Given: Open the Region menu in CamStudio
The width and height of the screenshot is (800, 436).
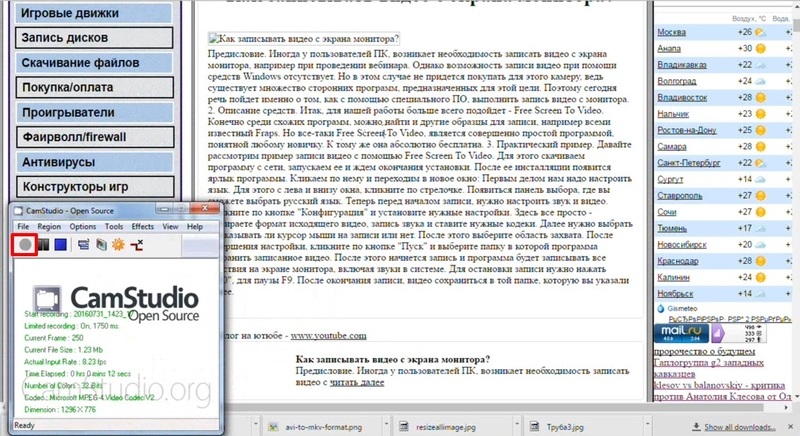Looking at the screenshot, I should (49, 226).
